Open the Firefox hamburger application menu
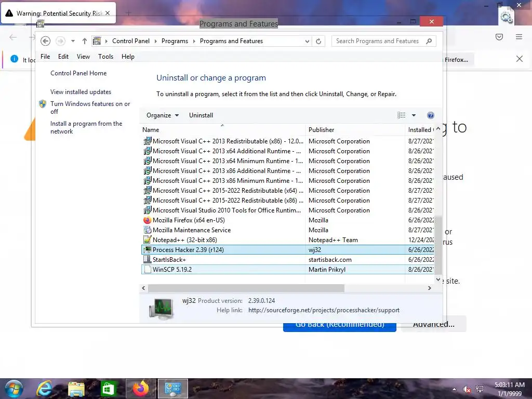This screenshot has height=399, width=532. [x=519, y=37]
